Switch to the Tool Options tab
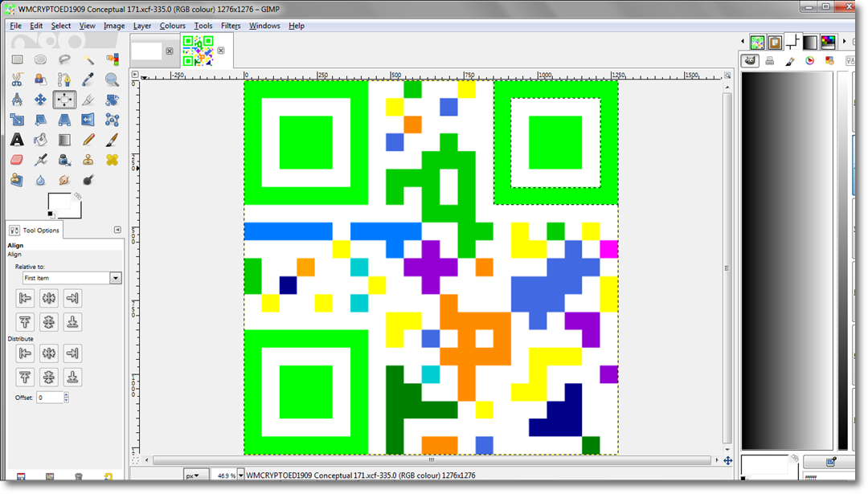This screenshot has height=494, width=868. 35,230
